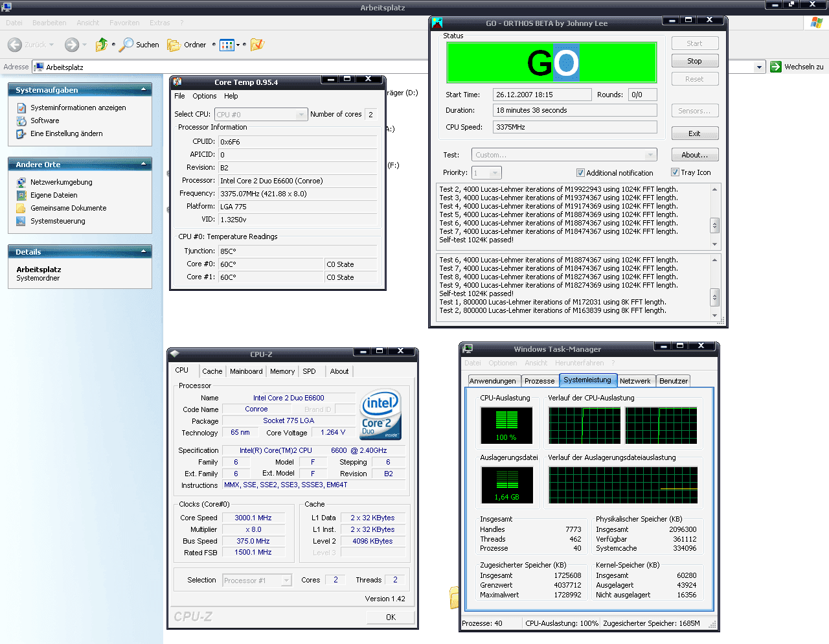Click the Netzwerkumgebung icon
This screenshot has width=829, height=644.
[21, 182]
